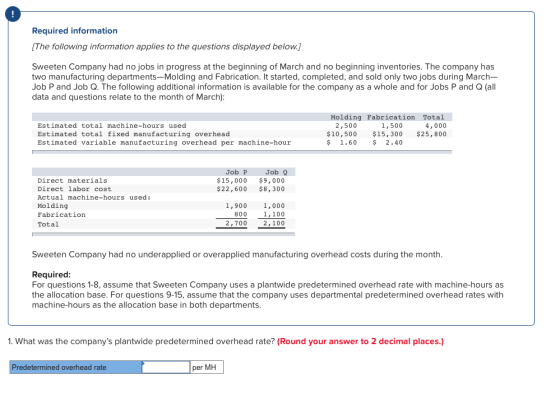Click the Total column header in overhead table
This screenshot has height=417, width=560.
[433, 117]
